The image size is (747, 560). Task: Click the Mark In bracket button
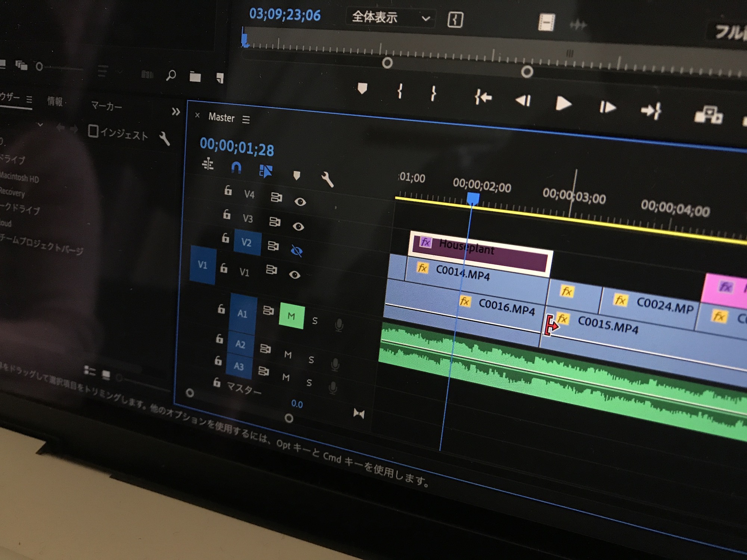tap(400, 91)
